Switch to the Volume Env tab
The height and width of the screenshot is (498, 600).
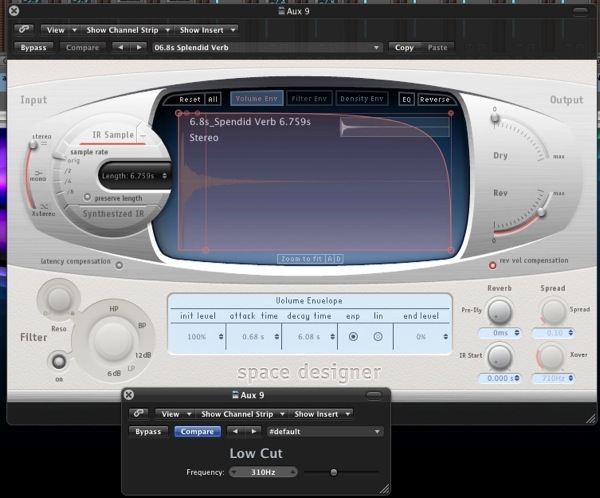coord(256,98)
